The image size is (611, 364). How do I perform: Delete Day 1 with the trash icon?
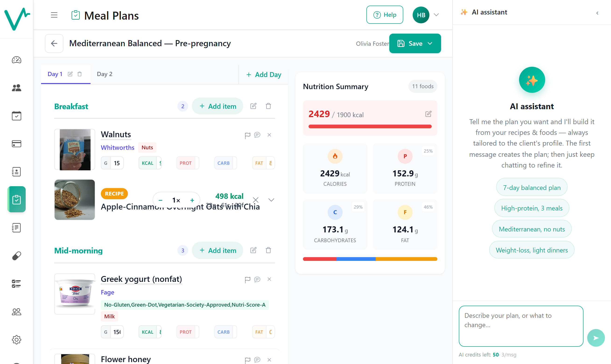(80, 74)
